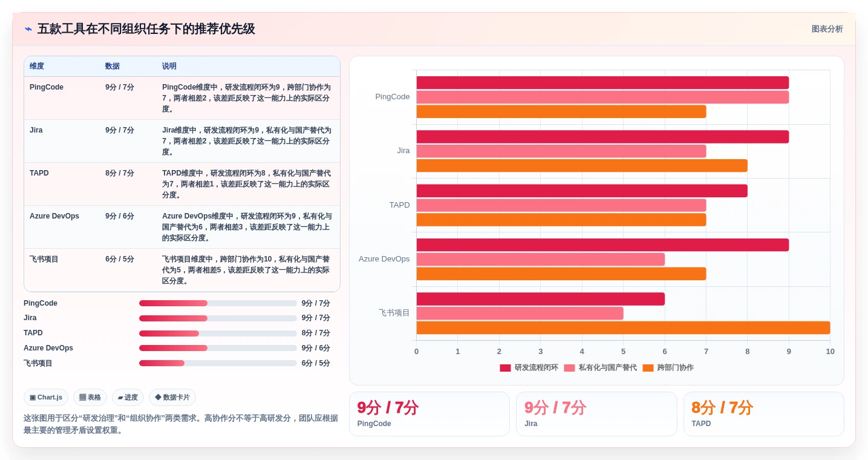Toggle 研发流程闭环 legend color swatch
Viewport: 868px width, 460px height.
505,368
